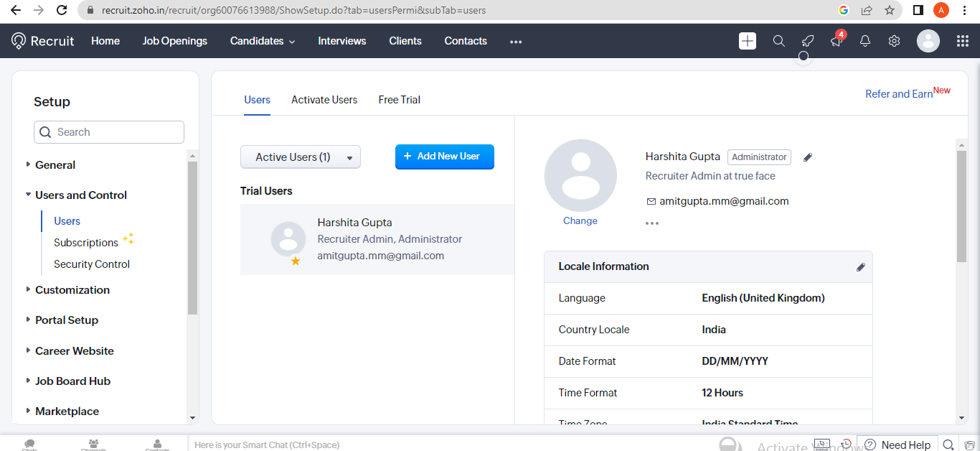The height and width of the screenshot is (451, 980).
Task: Open the notifications bell
Action: click(x=865, y=41)
